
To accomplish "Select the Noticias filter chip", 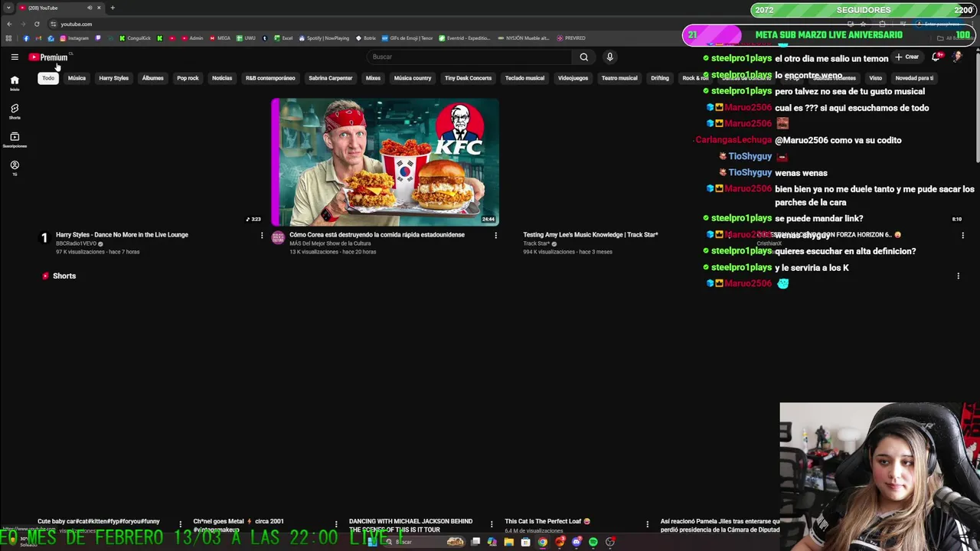I will tap(222, 78).
